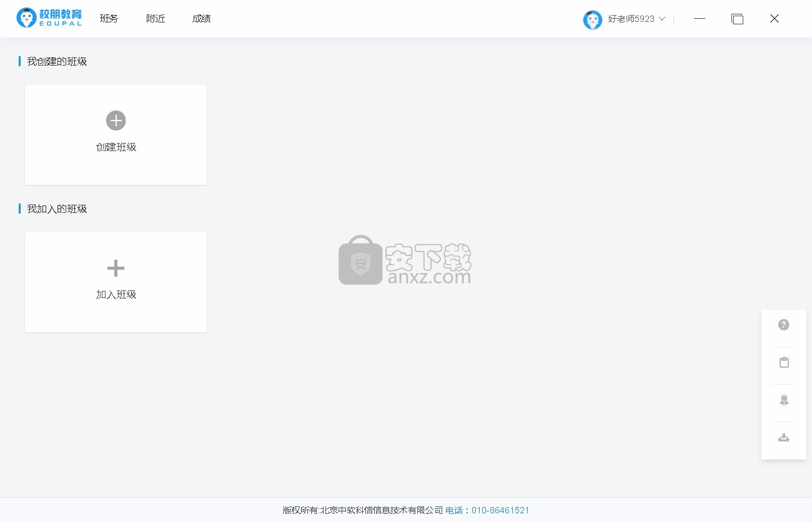Click the 加入班级 label
Screen dimensions: 812x522
coord(116,295)
